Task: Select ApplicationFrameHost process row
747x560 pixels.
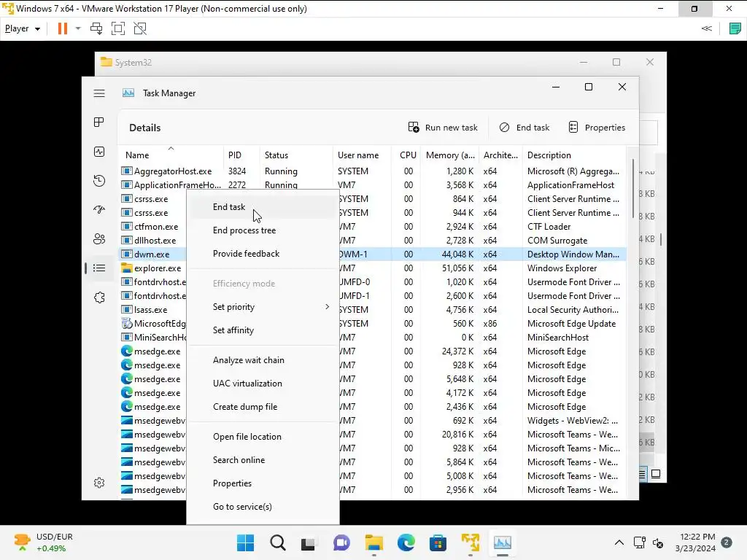Action: tap(372, 185)
